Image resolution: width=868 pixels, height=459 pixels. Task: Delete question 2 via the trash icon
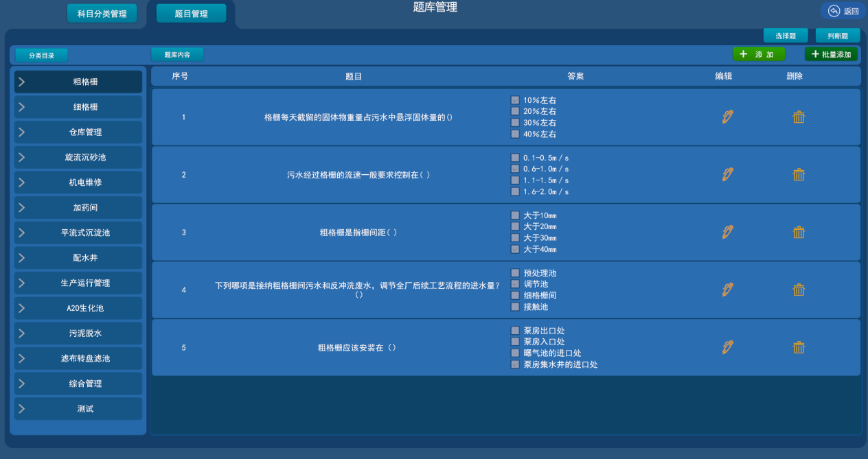pyautogui.click(x=799, y=174)
